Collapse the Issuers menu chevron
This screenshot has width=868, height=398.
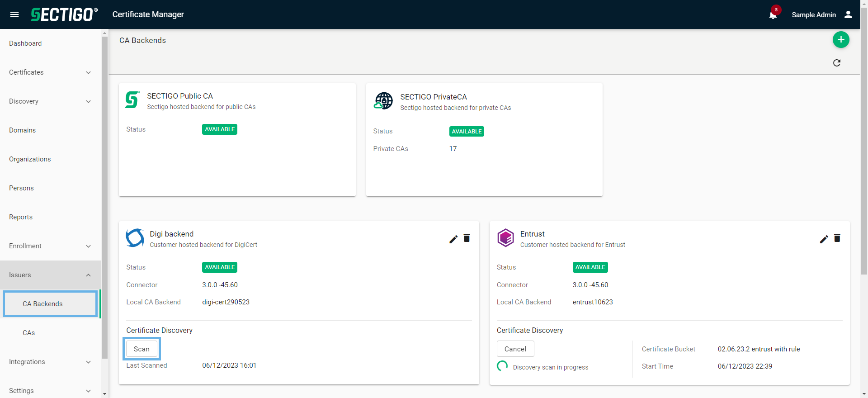89,275
